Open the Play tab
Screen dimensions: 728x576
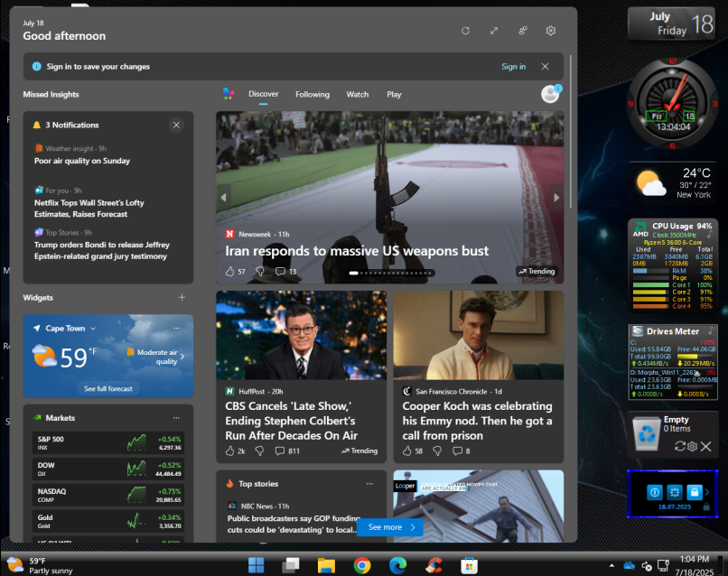point(394,94)
